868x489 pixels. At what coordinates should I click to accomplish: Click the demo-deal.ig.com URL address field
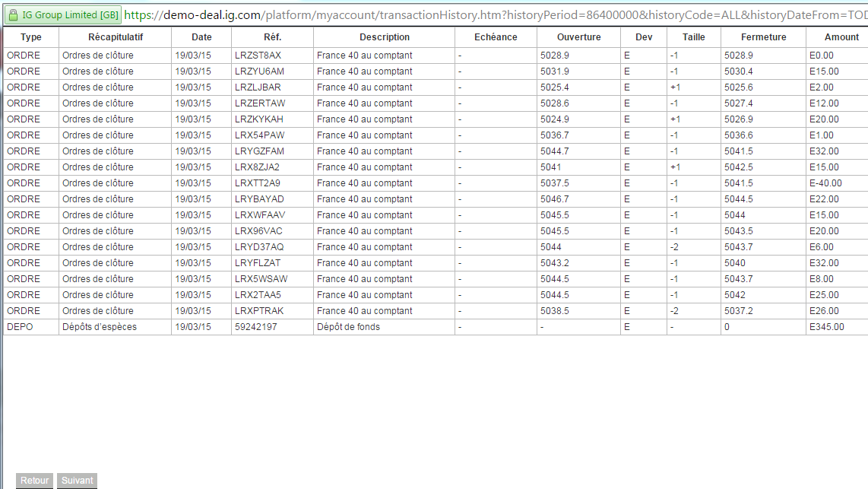point(496,15)
